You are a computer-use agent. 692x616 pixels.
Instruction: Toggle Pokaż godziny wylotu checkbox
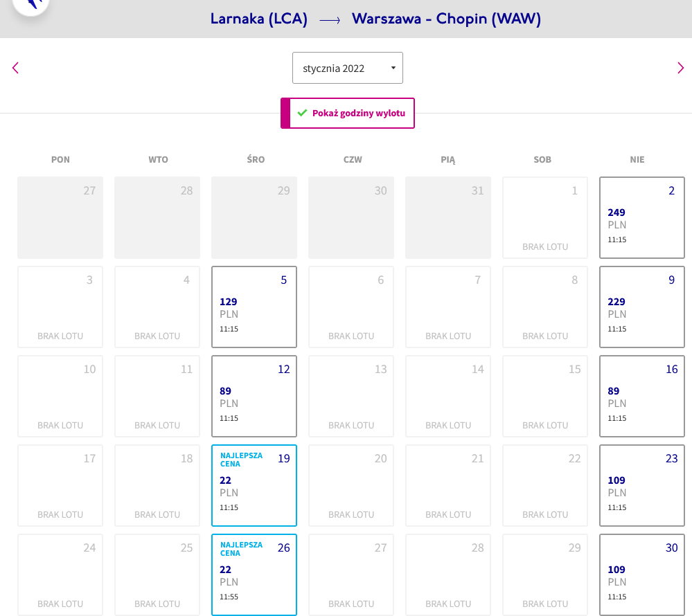pos(348,114)
